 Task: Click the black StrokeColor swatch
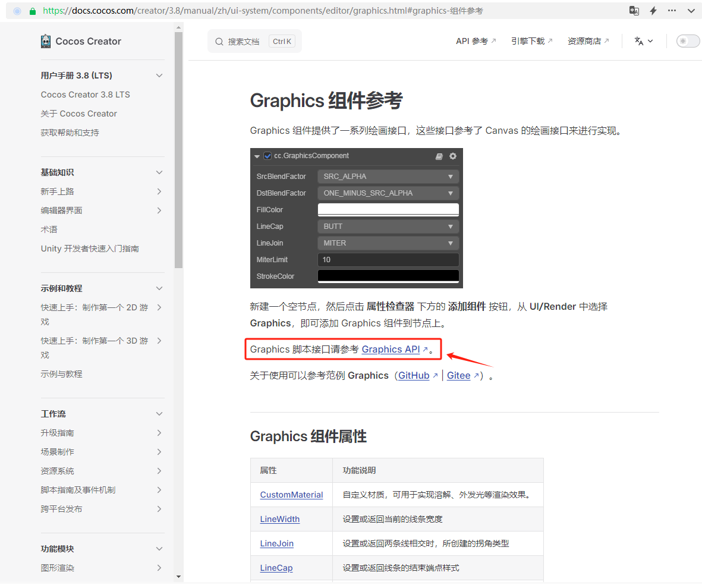coord(388,276)
